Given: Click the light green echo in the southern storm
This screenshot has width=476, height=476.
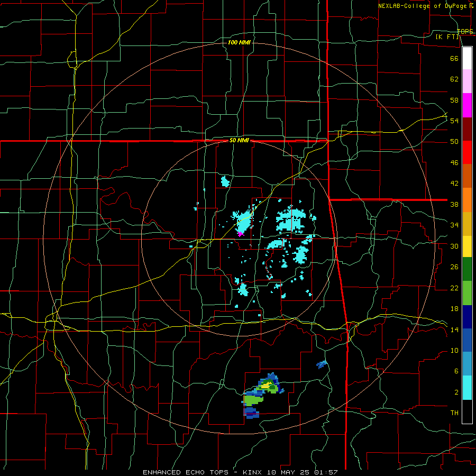Looking at the screenshot, I should (x=253, y=400).
